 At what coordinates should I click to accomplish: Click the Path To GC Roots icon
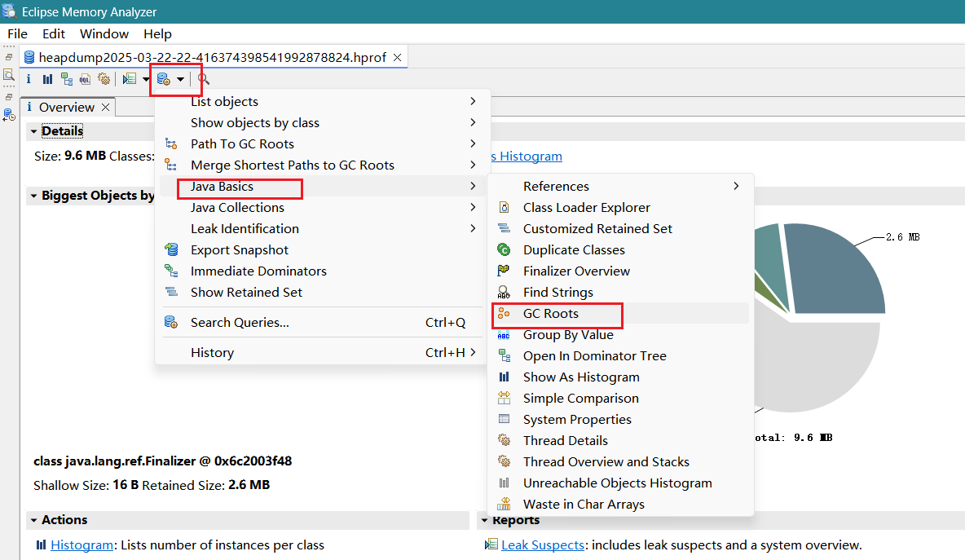pyautogui.click(x=171, y=144)
